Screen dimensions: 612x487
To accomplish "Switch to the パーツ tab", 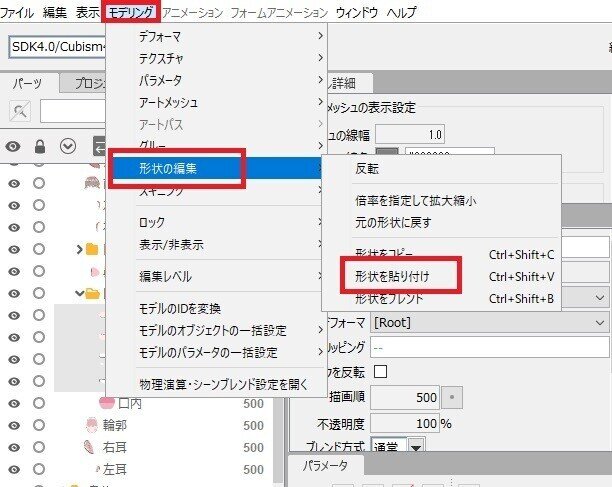I will pos(27,83).
